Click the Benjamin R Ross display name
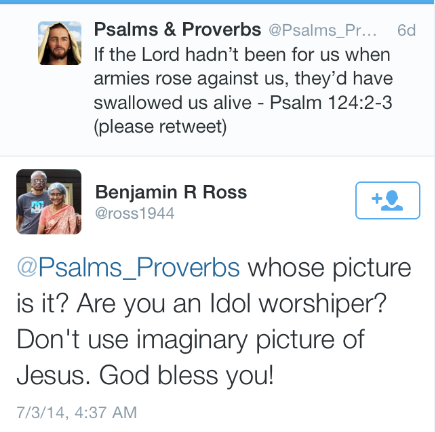This screenshot has width=435, height=432. click(171, 192)
